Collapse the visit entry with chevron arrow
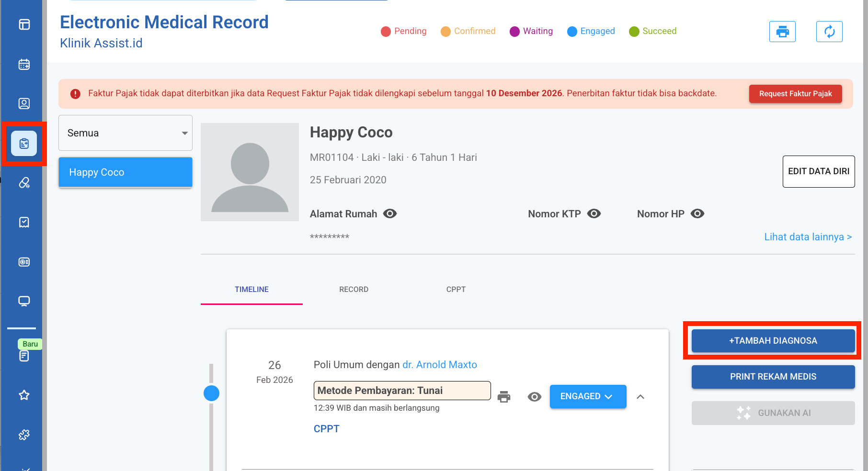This screenshot has width=868, height=471. point(640,397)
